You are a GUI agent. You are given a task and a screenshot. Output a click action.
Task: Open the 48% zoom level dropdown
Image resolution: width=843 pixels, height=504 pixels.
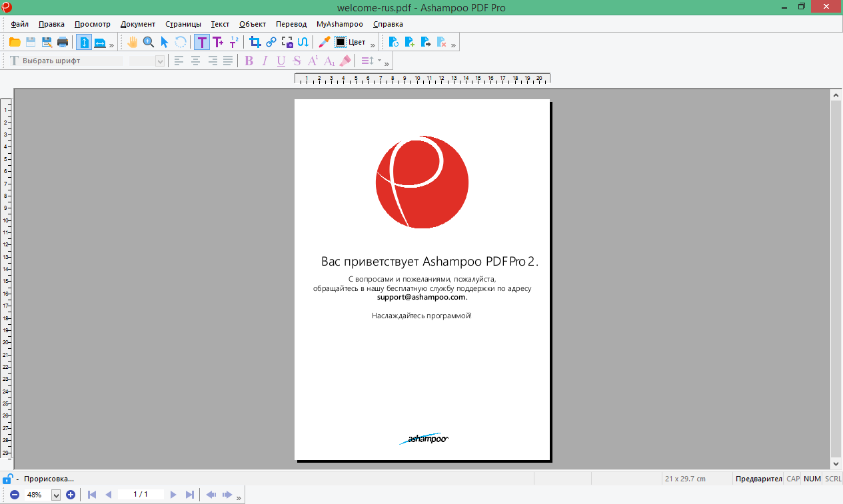[x=55, y=495]
